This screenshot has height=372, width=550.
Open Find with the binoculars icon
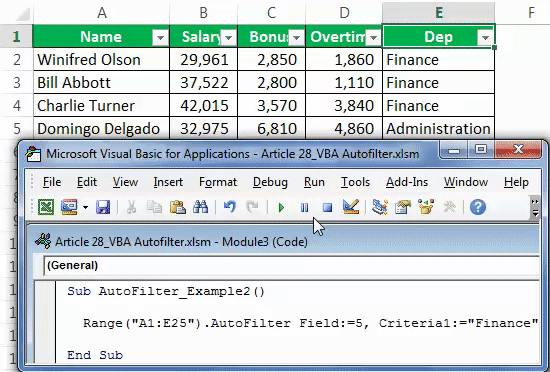(x=201, y=207)
